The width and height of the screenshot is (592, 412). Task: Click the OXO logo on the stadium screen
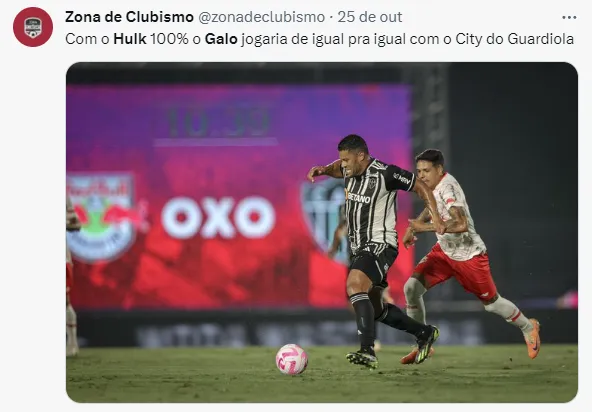click(218, 218)
